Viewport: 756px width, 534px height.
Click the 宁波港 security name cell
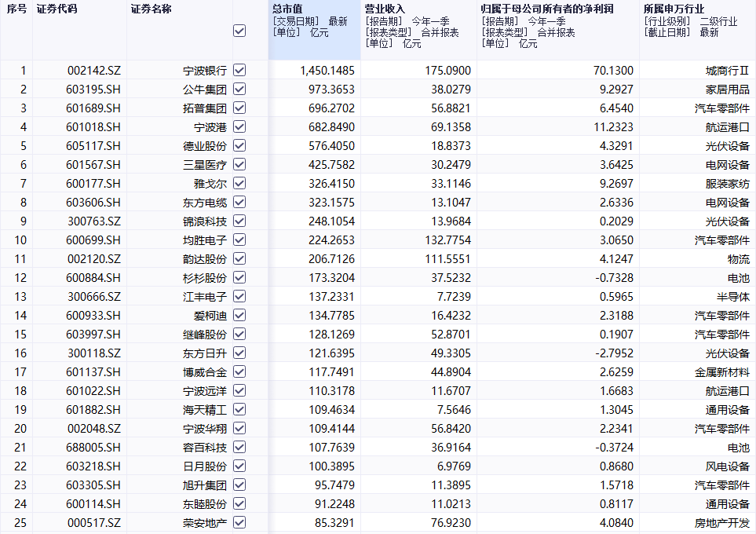pos(210,127)
